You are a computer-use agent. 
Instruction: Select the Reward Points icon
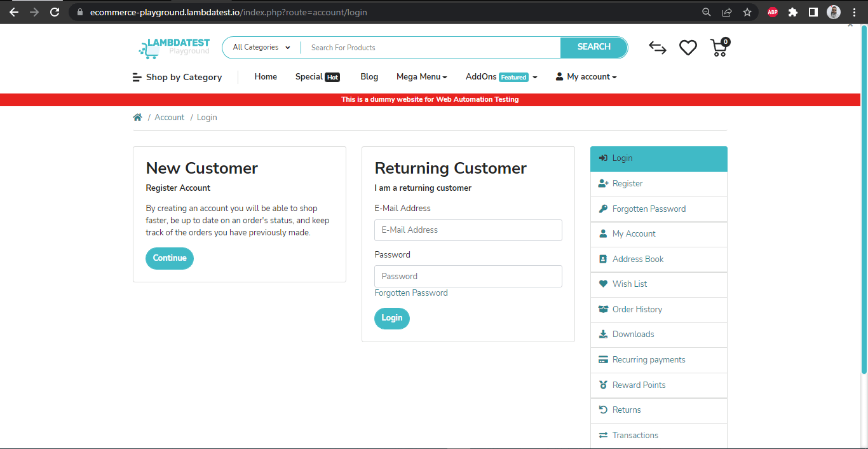603,385
